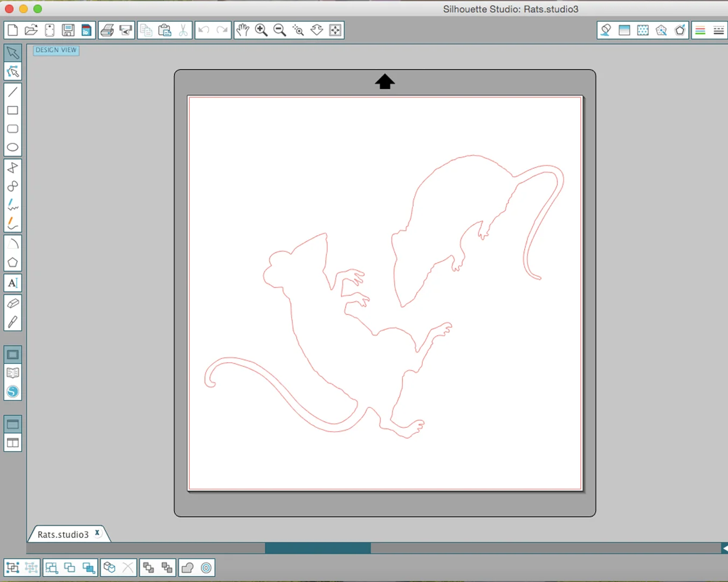Show the Design page view
The height and width of the screenshot is (582, 728).
pyautogui.click(x=13, y=355)
